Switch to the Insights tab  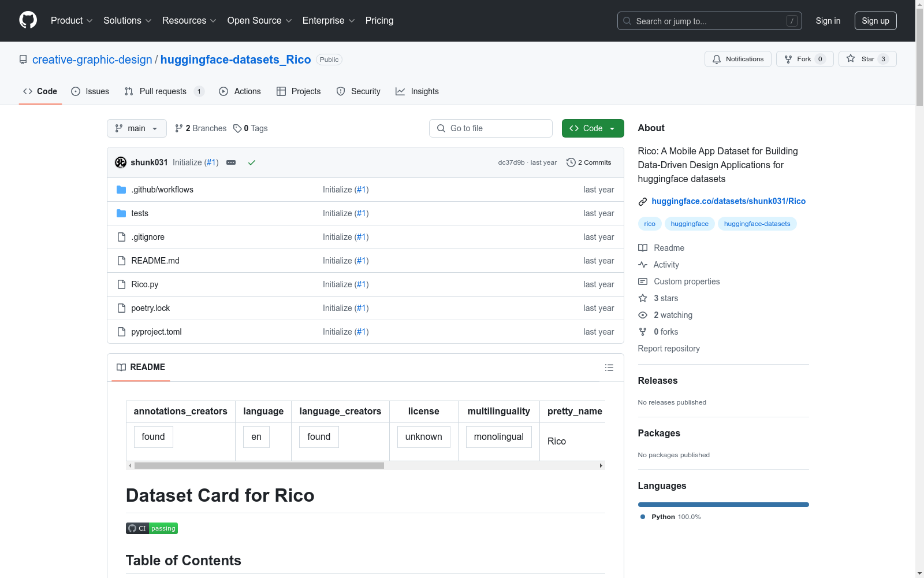pyautogui.click(x=418, y=91)
